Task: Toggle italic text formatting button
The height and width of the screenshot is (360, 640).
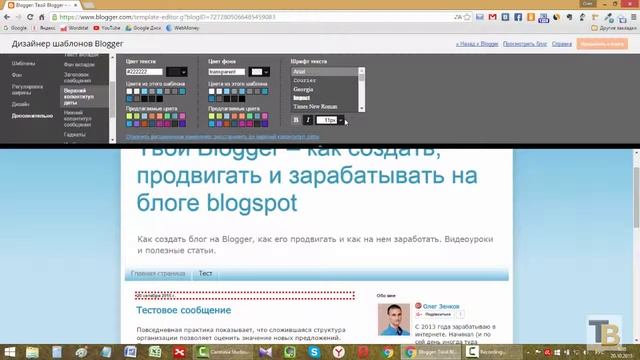Action: [x=308, y=120]
